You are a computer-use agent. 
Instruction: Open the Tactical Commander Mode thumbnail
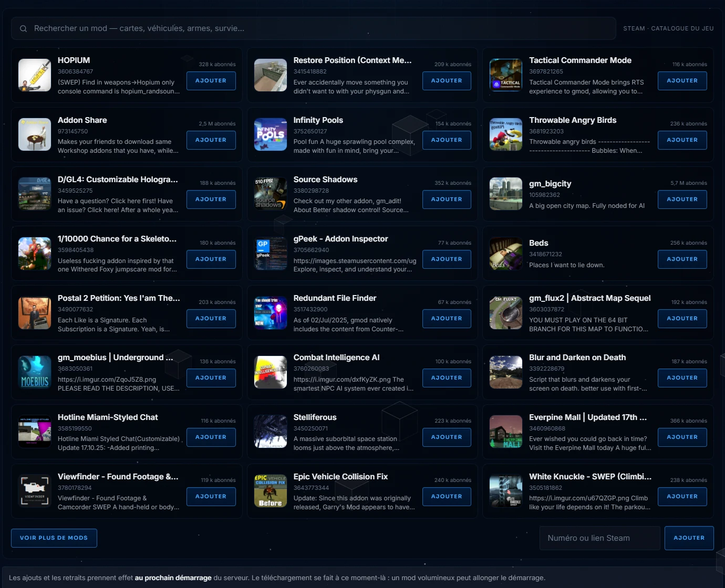pyautogui.click(x=506, y=75)
